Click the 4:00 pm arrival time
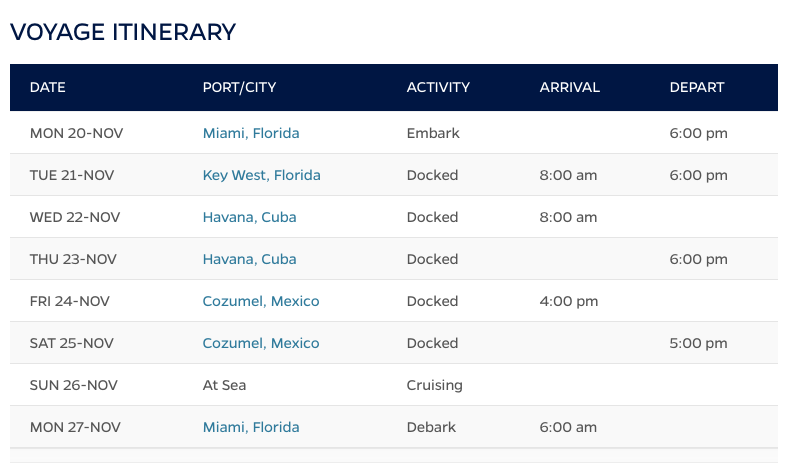787x469 pixels. coord(568,301)
